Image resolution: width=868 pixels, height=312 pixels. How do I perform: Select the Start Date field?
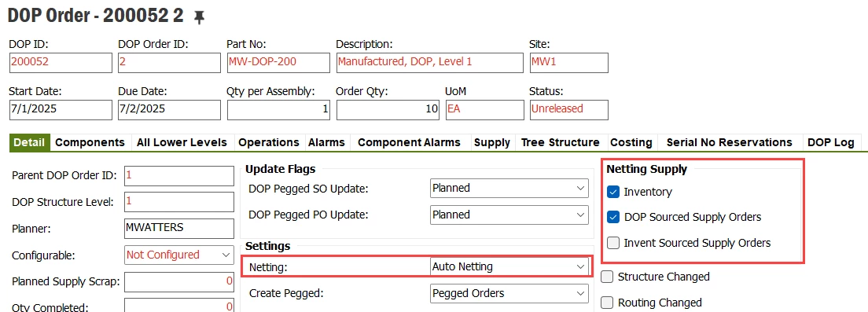pos(61,109)
